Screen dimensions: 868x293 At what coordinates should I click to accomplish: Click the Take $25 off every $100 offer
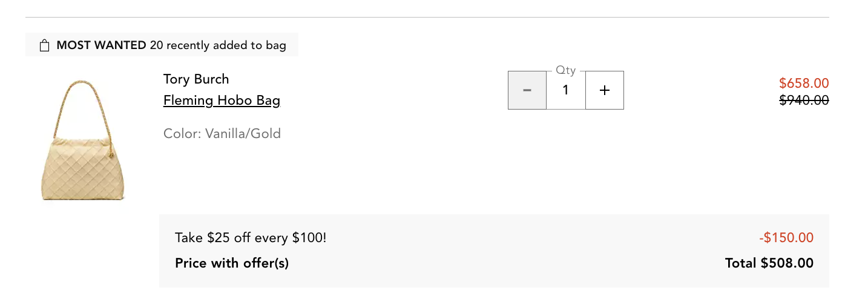coord(251,238)
